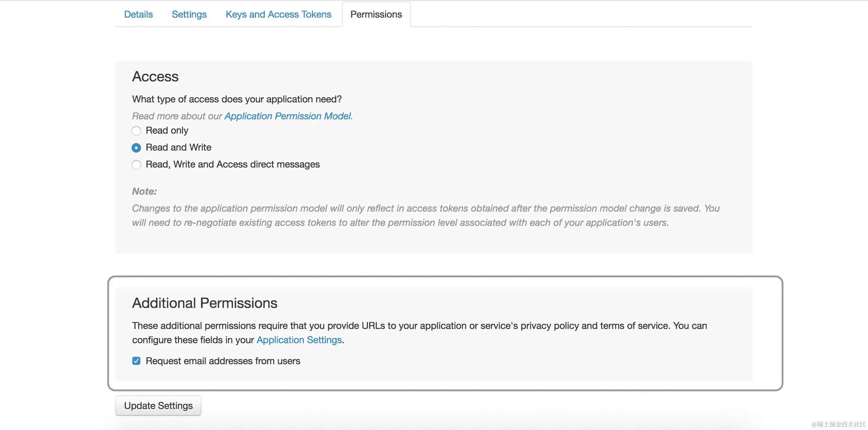This screenshot has width=868, height=430.
Task: Click the bold 'Note:' label
Action: point(144,191)
